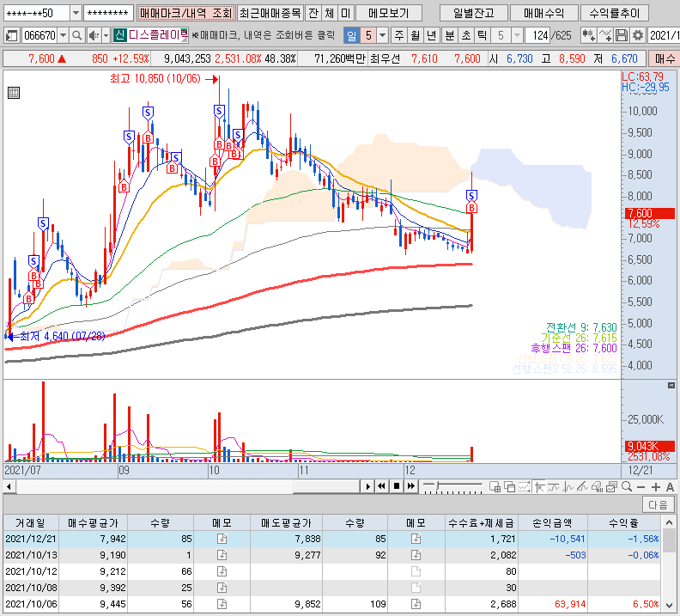680x616 pixels.
Task: Click the 손익금액 column header
Action: (552, 523)
